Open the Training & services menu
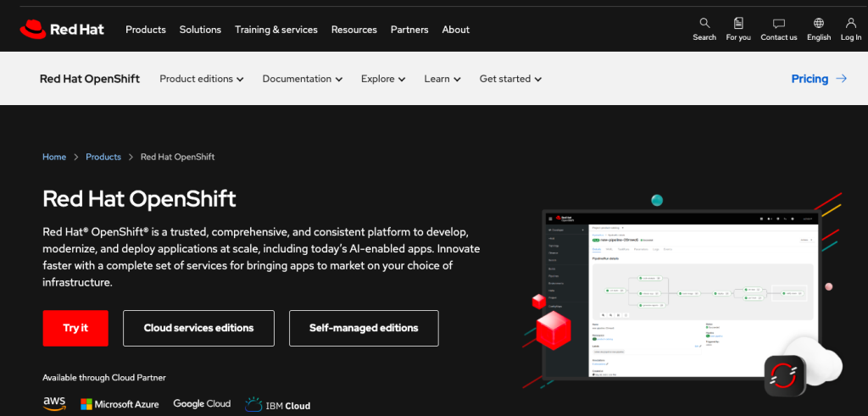868x416 pixels. 276,30
